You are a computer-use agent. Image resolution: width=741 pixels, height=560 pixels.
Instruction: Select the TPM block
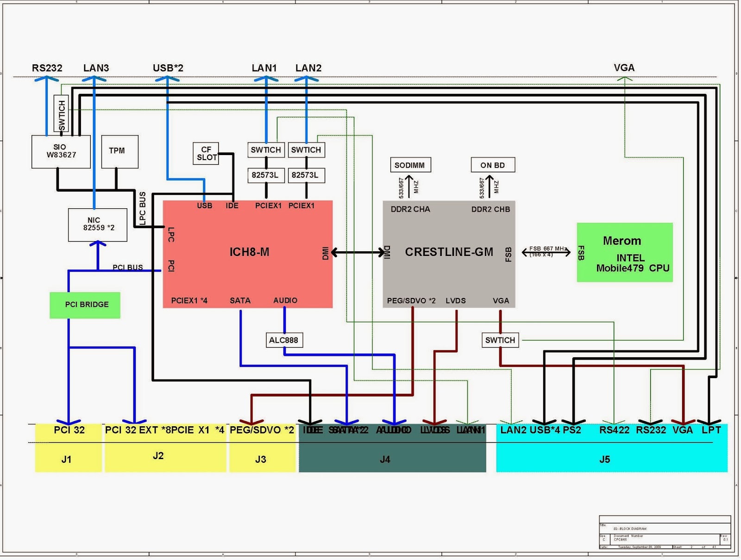(x=119, y=151)
